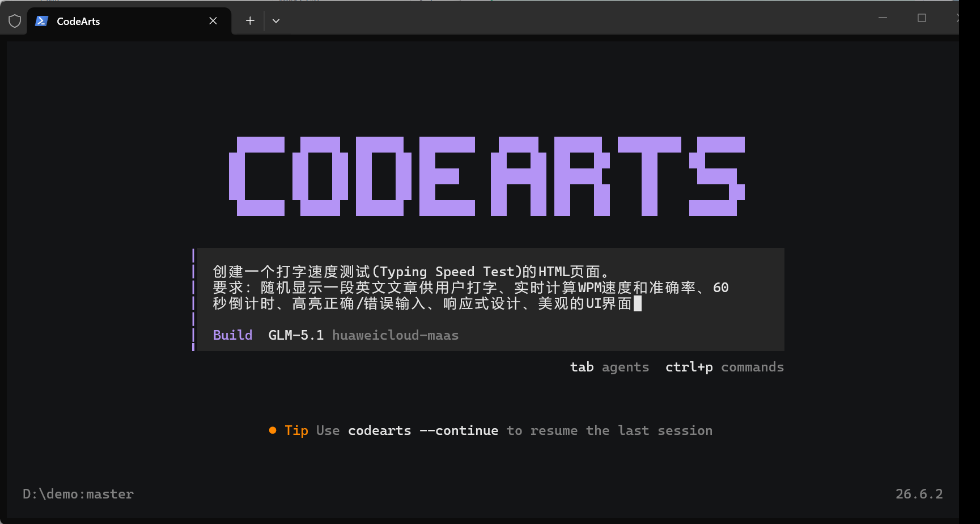980x524 pixels.
Task: Click the orange Tip label
Action: (296, 430)
